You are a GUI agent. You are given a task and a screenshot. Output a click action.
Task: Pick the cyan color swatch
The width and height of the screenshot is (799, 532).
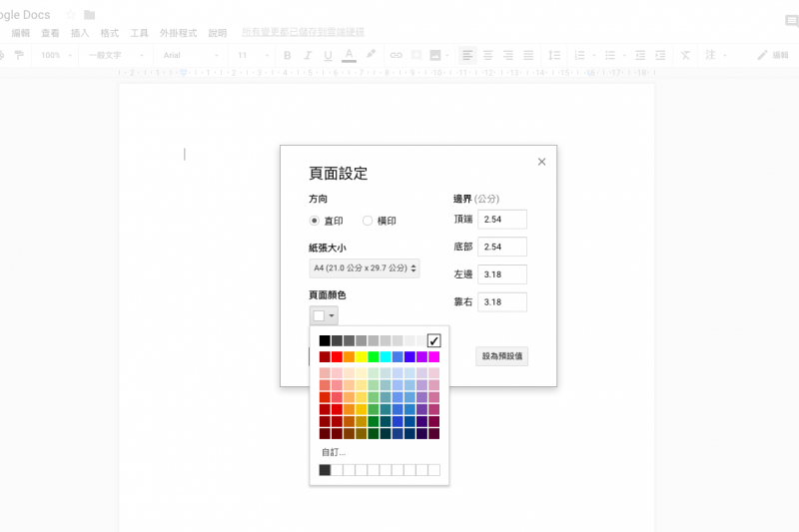coord(386,357)
